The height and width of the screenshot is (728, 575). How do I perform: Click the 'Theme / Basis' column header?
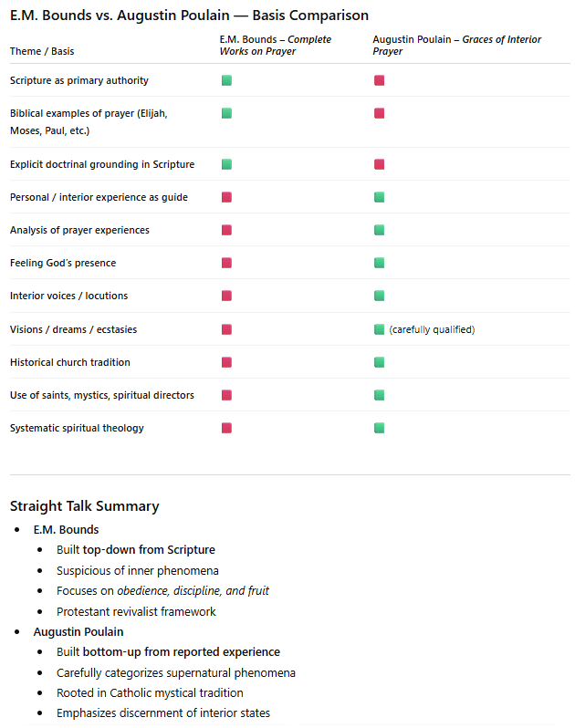point(42,52)
